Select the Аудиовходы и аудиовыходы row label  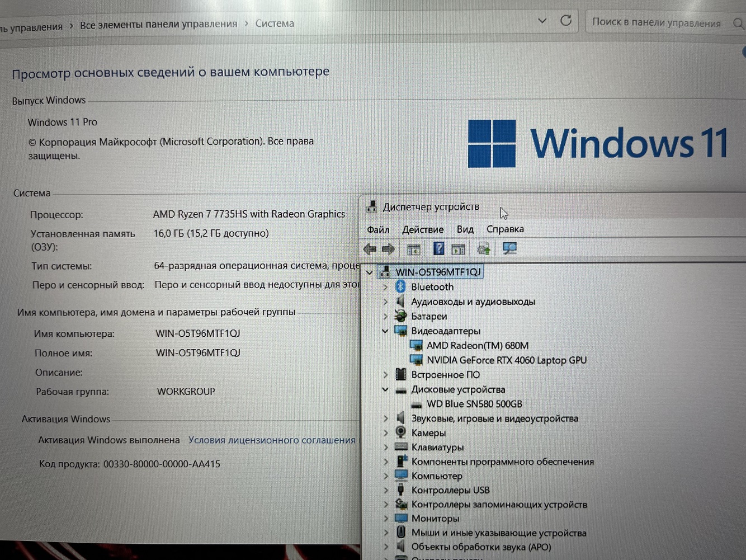[x=473, y=302]
